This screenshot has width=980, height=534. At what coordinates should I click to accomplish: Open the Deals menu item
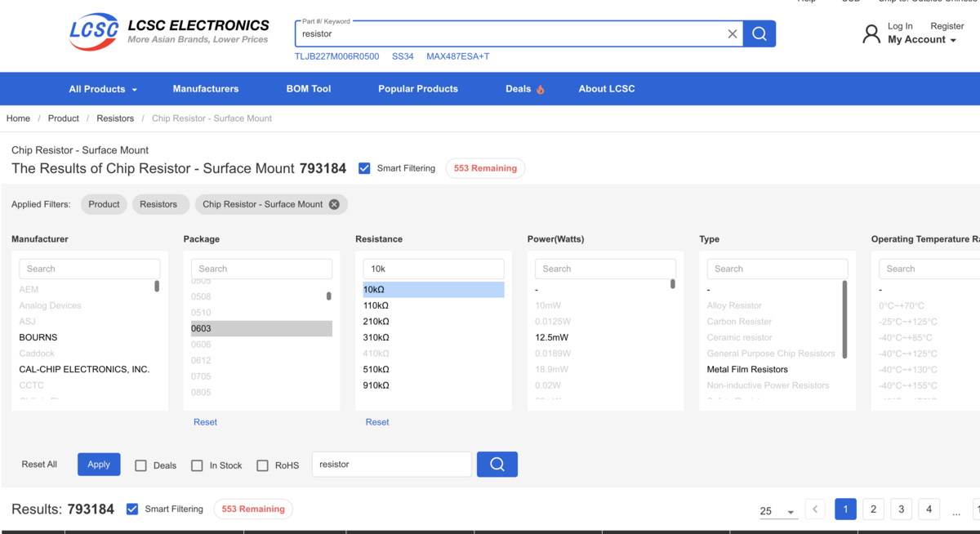[x=525, y=89]
